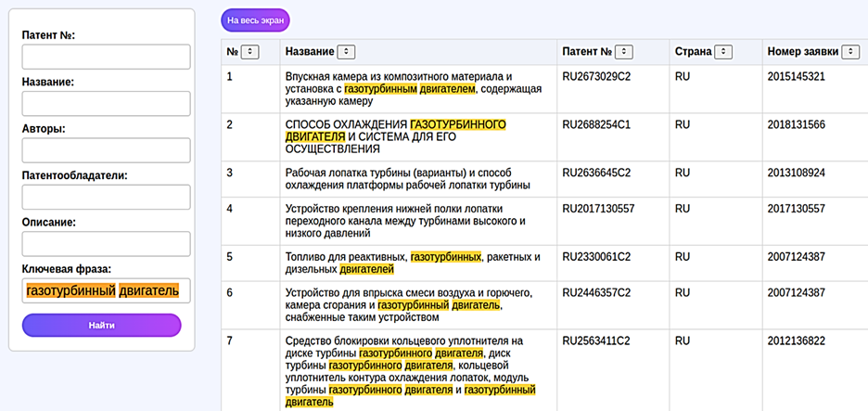
Task: Click into the Название search field
Action: tap(106, 104)
